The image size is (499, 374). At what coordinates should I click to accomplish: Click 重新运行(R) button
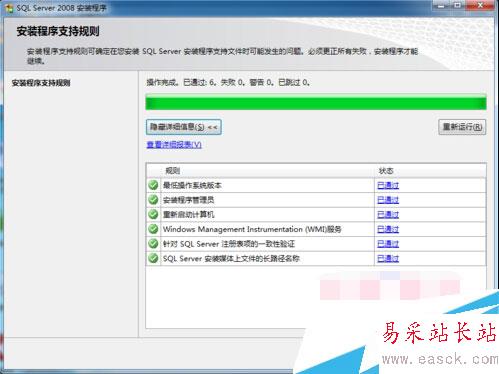pos(462,127)
